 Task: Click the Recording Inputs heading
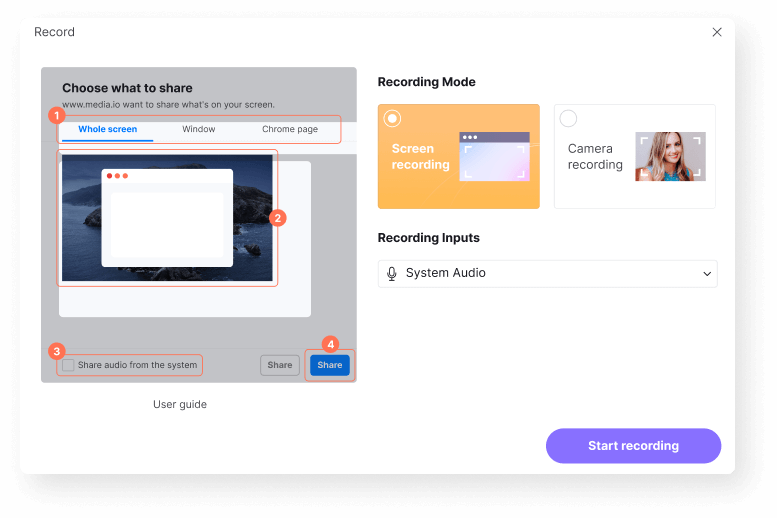click(x=429, y=238)
